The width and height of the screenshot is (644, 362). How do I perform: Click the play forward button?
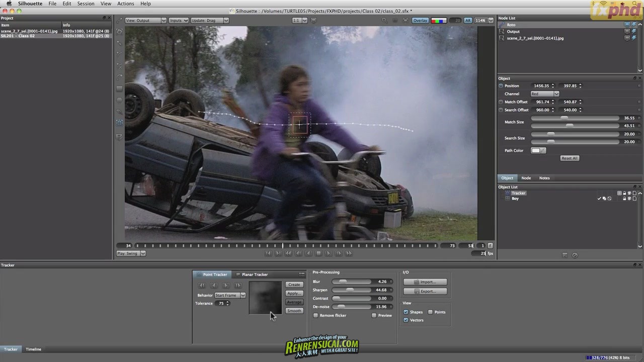click(329, 253)
